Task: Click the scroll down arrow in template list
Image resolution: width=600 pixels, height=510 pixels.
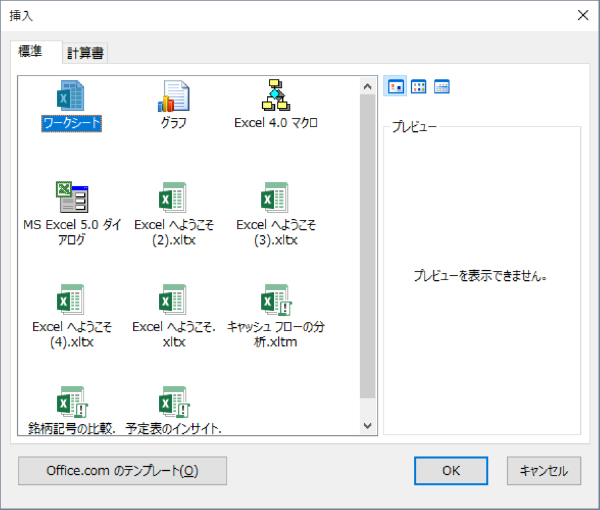Action: point(368,426)
